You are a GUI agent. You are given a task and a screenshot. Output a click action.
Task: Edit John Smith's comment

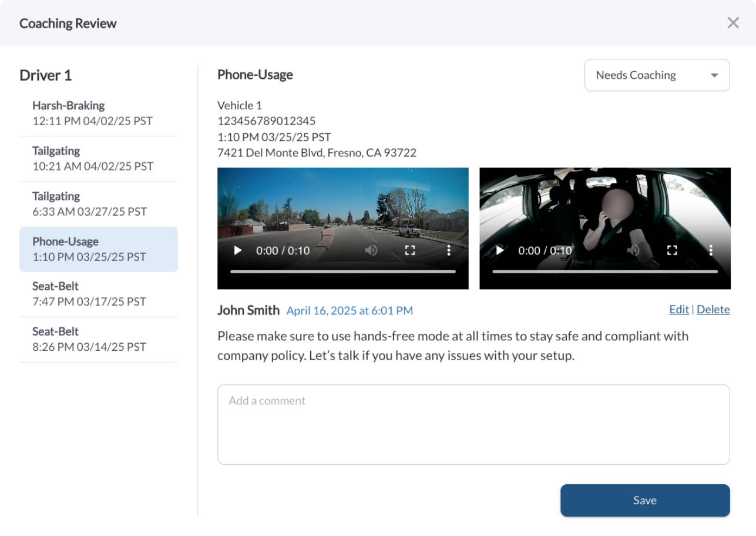click(678, 310)
